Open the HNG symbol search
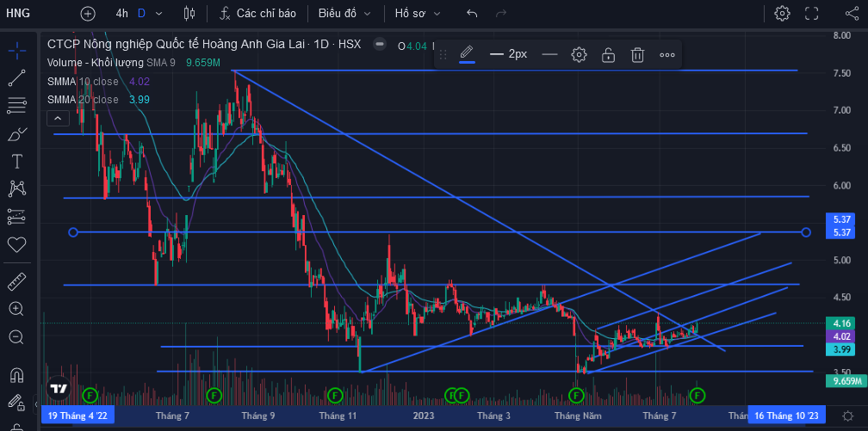The width and height of the screenshot is (868, 431). (18, 13)
